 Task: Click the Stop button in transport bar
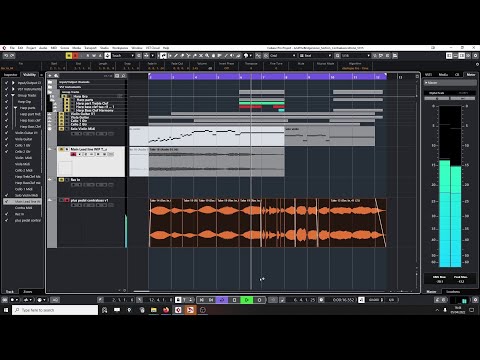tap(234, 300)
